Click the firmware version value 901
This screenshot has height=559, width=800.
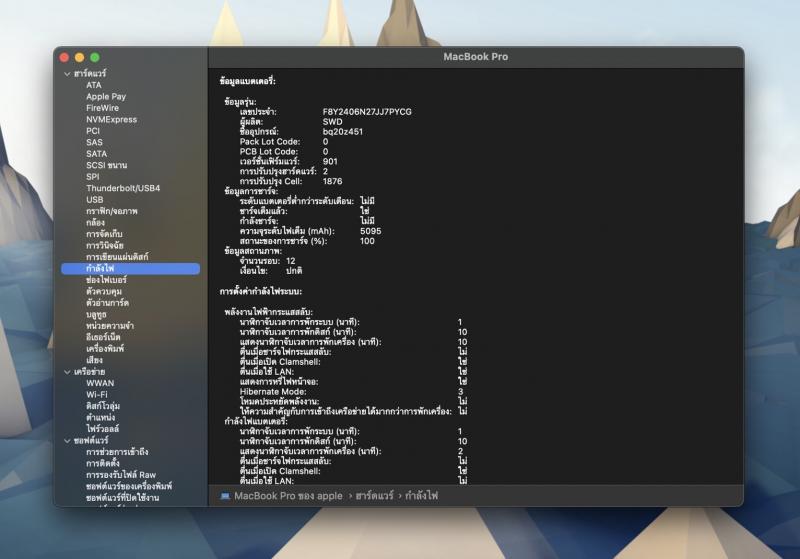point(330,162)
